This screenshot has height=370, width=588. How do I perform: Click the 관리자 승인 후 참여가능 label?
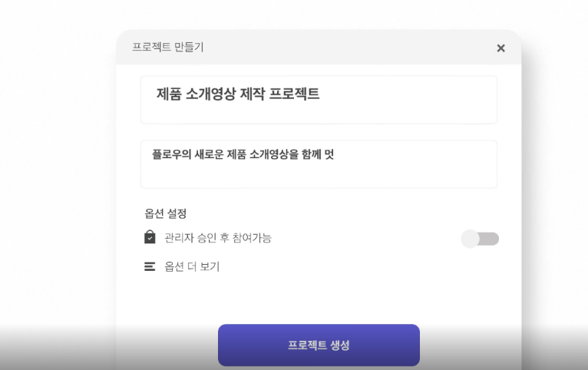(x=218, y=238)
